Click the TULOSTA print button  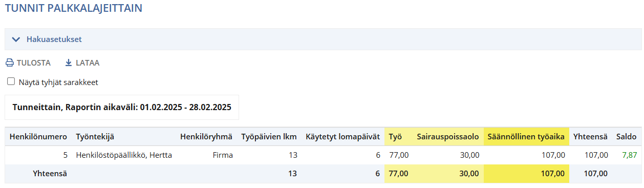[28, 63]
